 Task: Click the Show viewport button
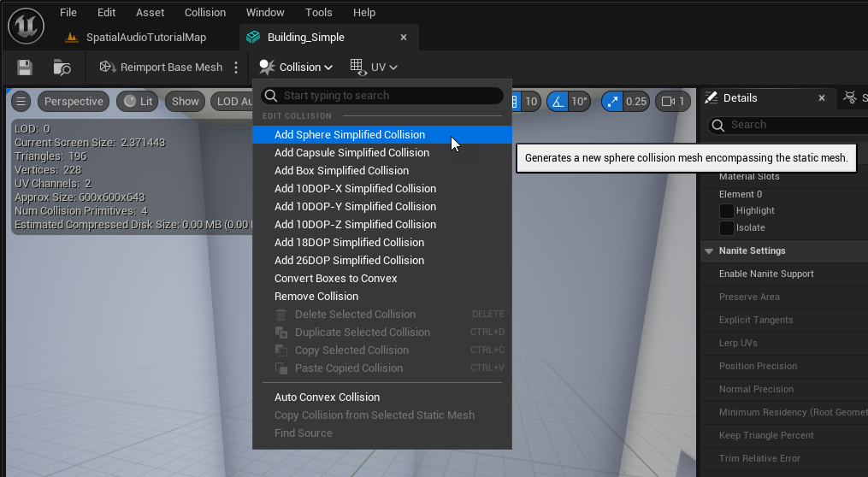click(x=185, y=102)
